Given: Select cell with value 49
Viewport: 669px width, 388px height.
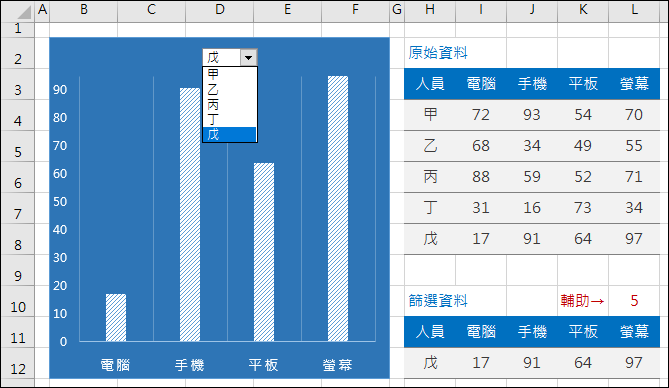Looking at the screenshot, I should pyautogui.click(x=583, y=146).
